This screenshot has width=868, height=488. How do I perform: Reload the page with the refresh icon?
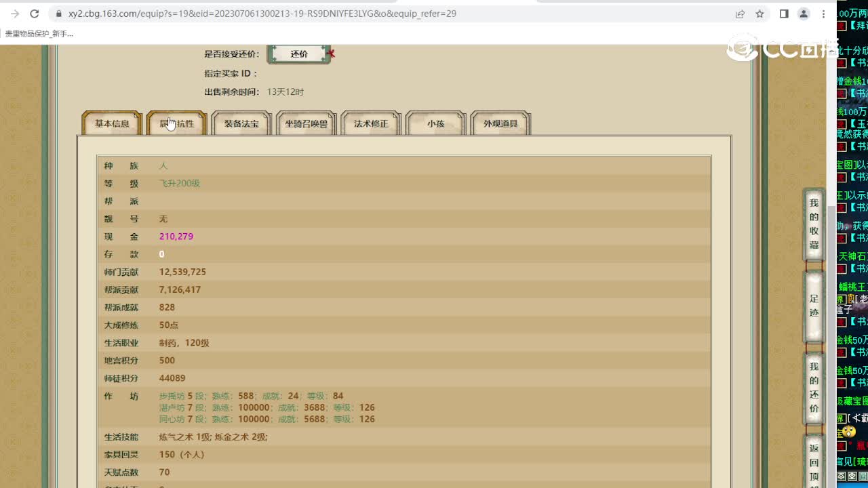click(35, 14)
